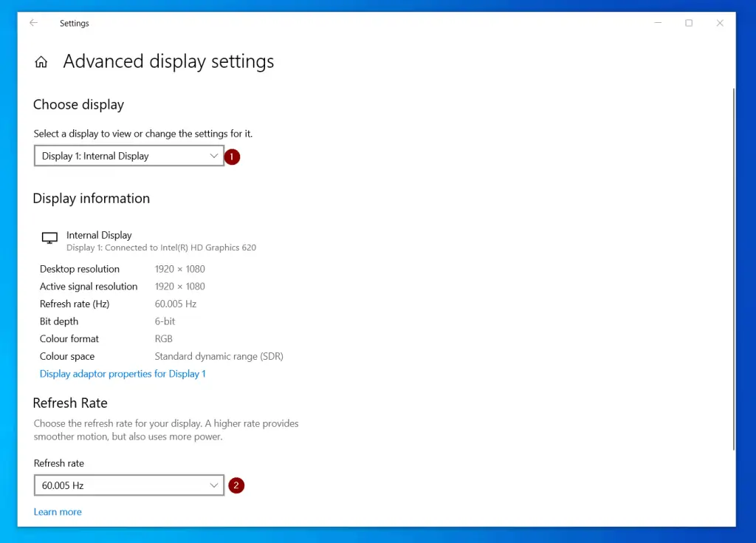Click the Learn more link

pos(58,512)
